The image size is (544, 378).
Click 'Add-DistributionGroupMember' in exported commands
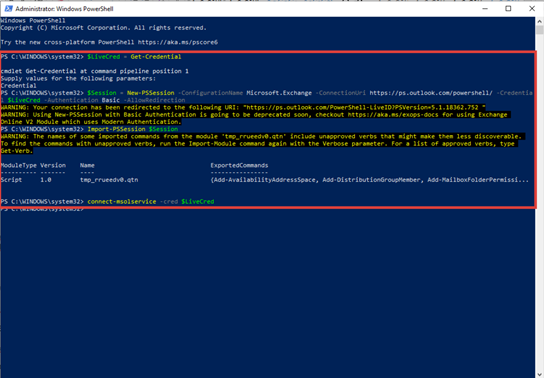(x=371, y=180)
